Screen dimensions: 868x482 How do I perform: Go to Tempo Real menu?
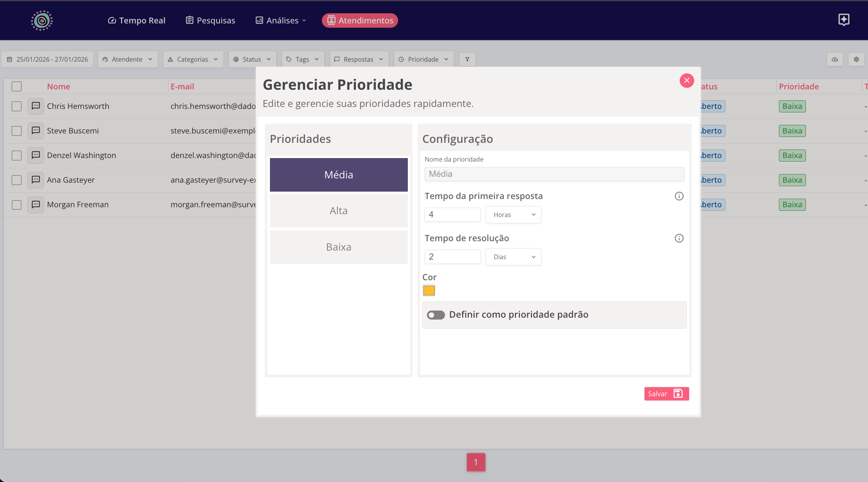point(136,20)
